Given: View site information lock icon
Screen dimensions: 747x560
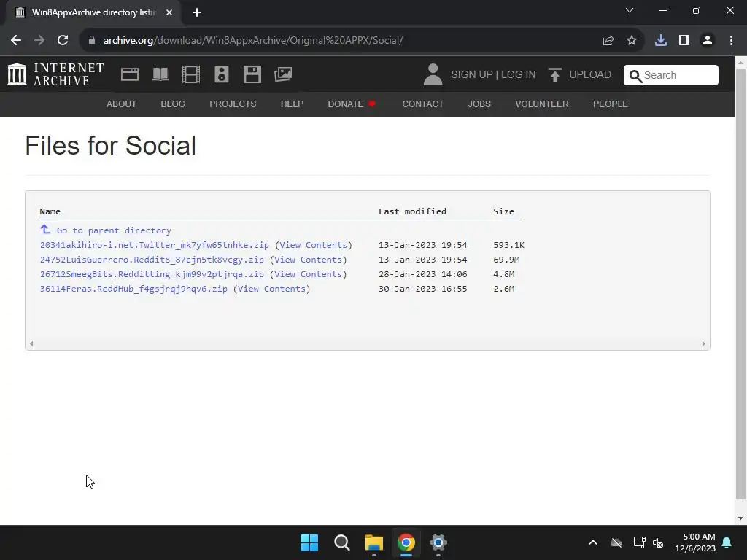Looking at the screenshot, I should 92,41.
